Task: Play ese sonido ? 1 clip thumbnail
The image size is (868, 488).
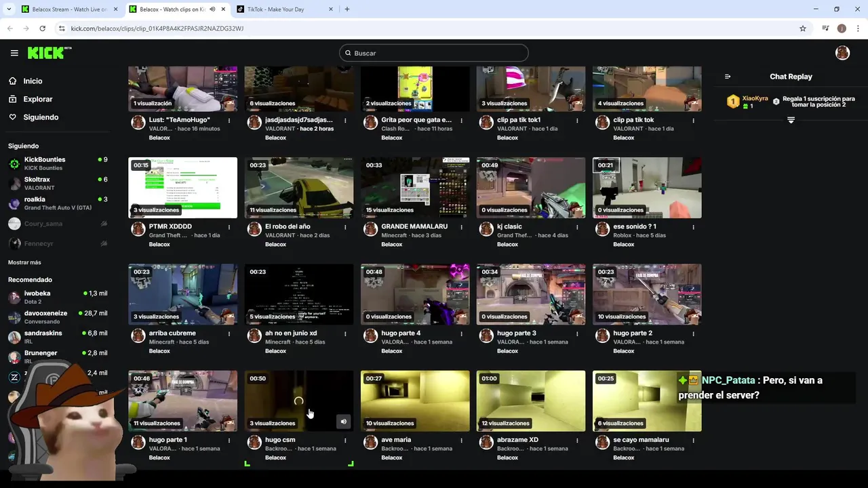Action: pyautogui.click(x=647, y=188)
